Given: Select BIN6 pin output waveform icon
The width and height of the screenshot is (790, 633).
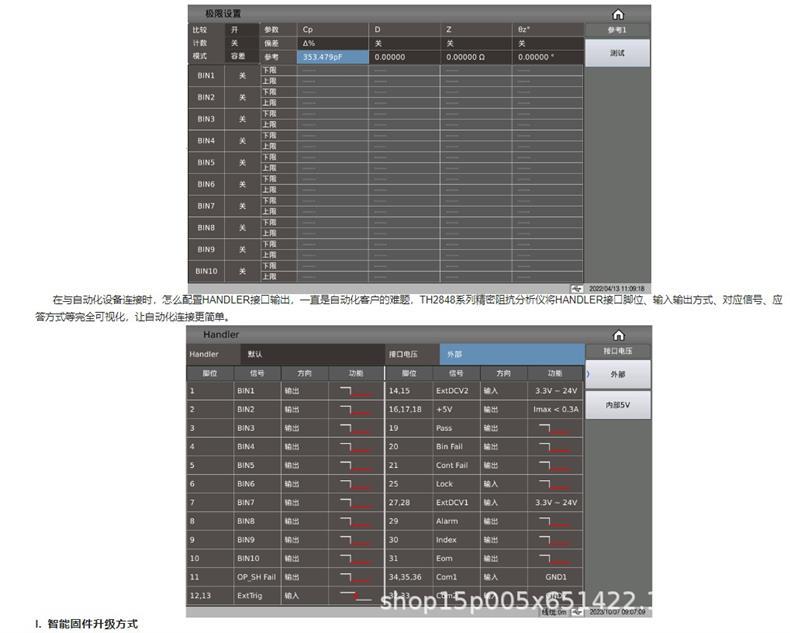Looking at the screenshot, I should tap(357, 484).
